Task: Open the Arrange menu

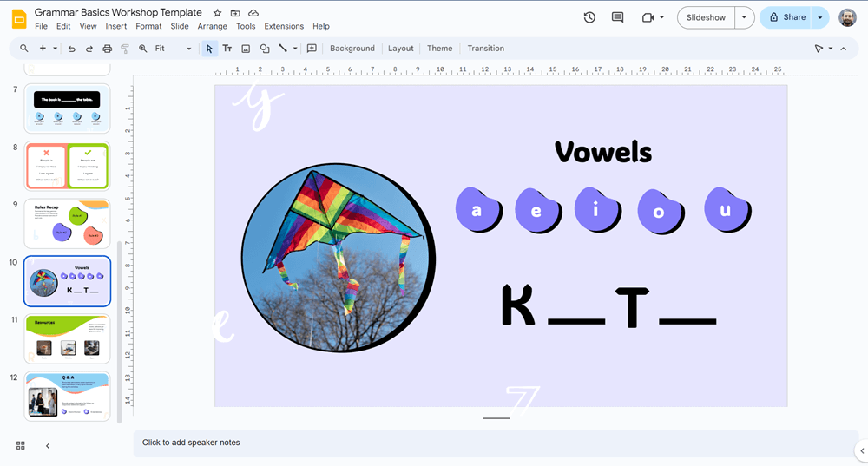Action: point(212,26)
